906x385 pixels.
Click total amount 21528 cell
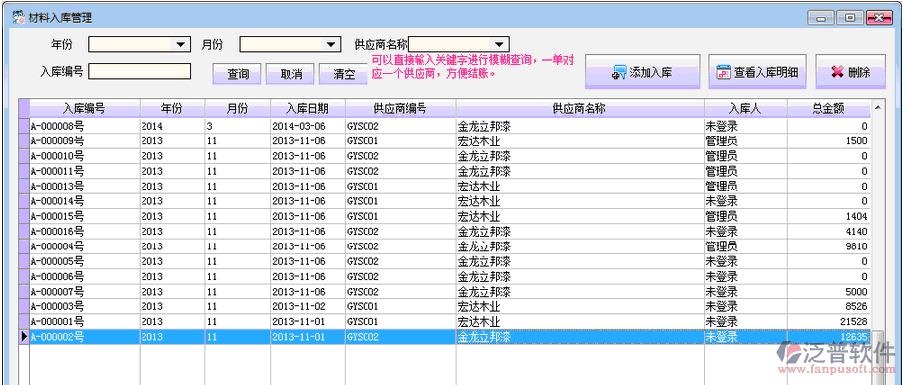829,321
